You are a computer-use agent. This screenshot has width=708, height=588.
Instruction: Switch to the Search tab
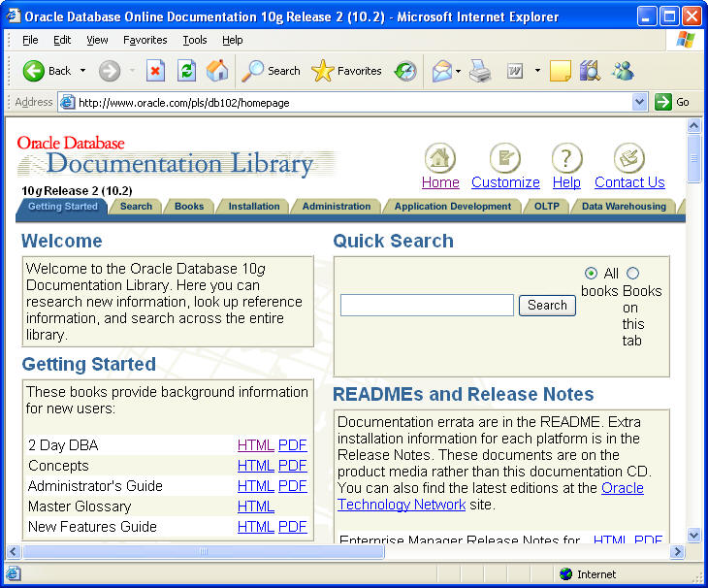pyautogui.click(x=136, y=207)
